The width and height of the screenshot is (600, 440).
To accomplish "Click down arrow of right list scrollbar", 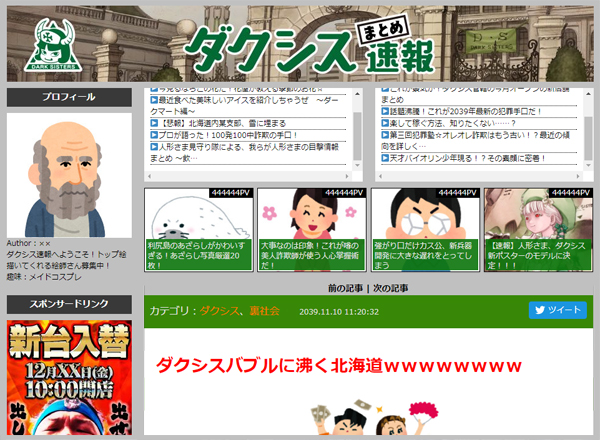I will 588,165.
